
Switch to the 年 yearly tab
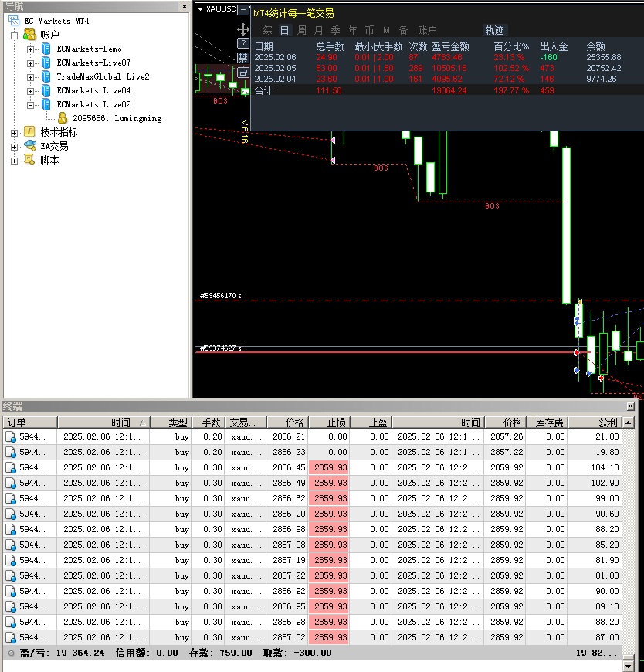click(x=352, y=30)
